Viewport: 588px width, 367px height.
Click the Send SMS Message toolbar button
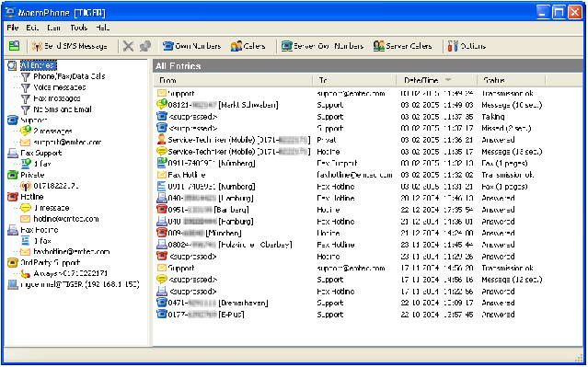70,46
